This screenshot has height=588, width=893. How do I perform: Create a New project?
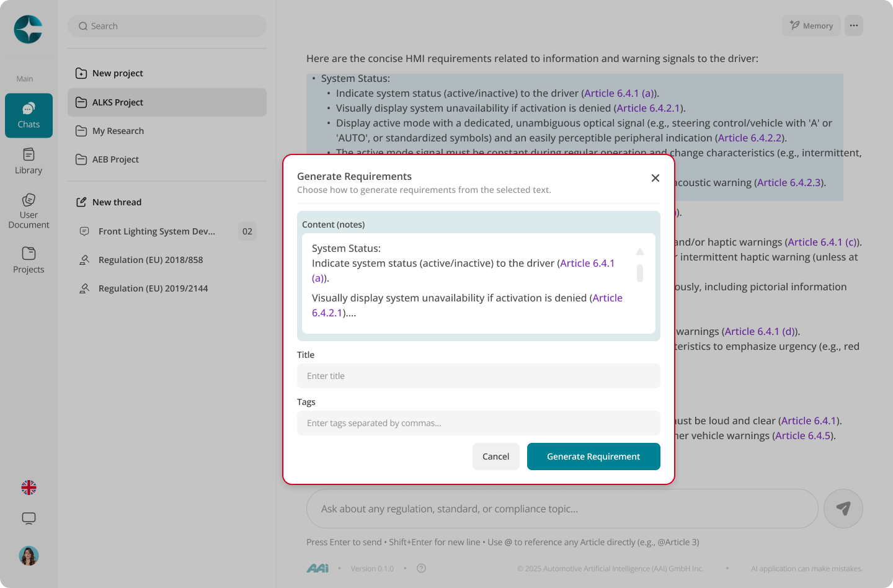pos(167,73)
